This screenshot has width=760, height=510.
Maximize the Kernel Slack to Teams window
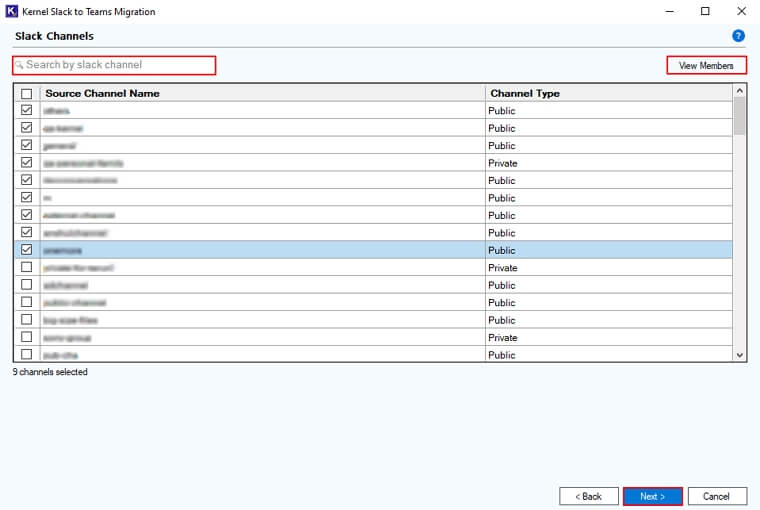pyautogui.click(x=705, y=11)
